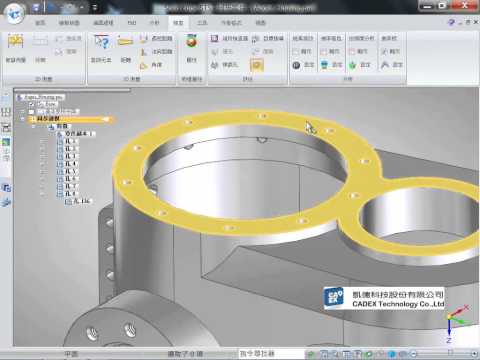Screen dimensions: 480x360
Task: Click the black circle icon in ribbon bottom row
Action: point(296,65)
